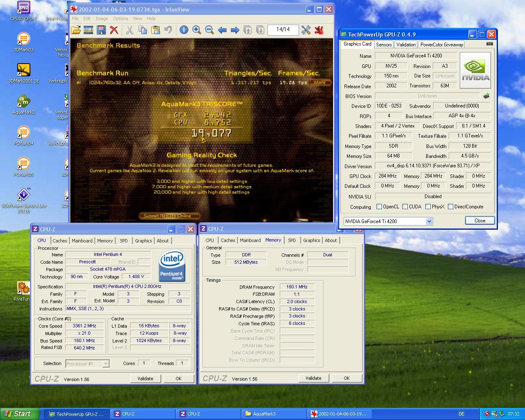Click the BIOS save chip icon in GPU-Z
525x420 pixels.
[486, 96]
